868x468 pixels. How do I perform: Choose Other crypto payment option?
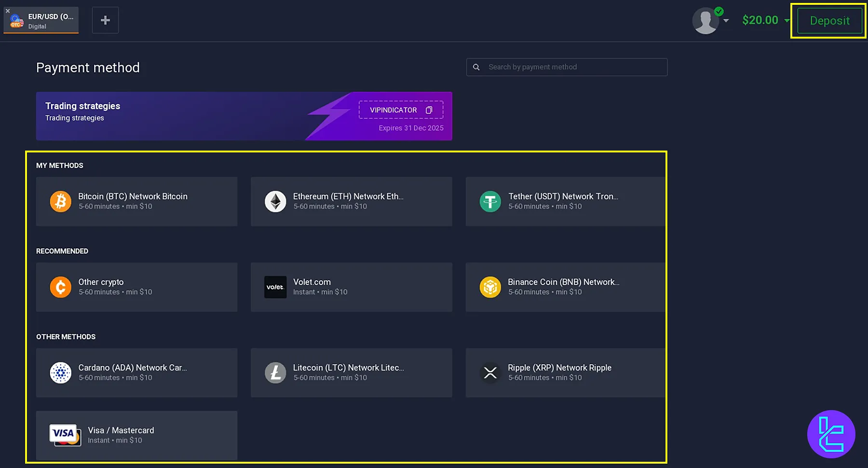[136, 287]
